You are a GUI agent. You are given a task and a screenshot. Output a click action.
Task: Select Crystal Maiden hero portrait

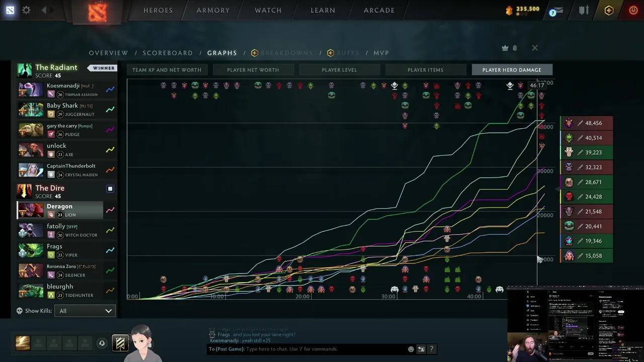pos(31,170)
